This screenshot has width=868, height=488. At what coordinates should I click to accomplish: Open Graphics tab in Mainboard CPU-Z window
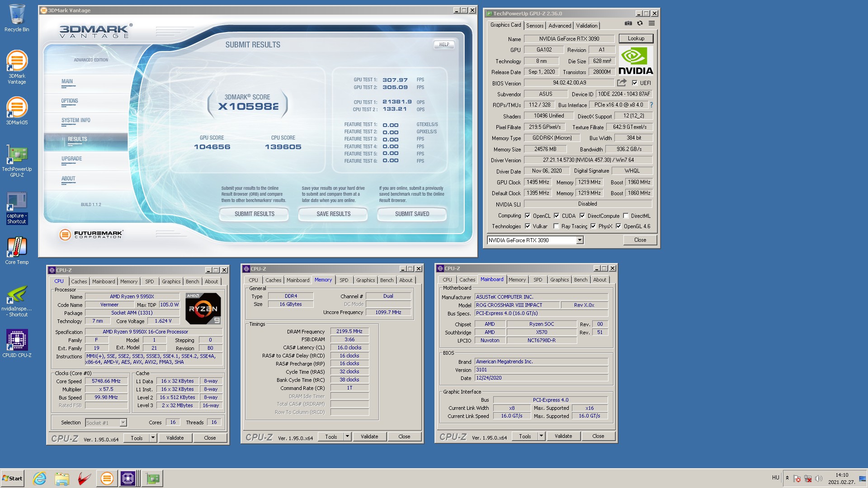[559, 280]
